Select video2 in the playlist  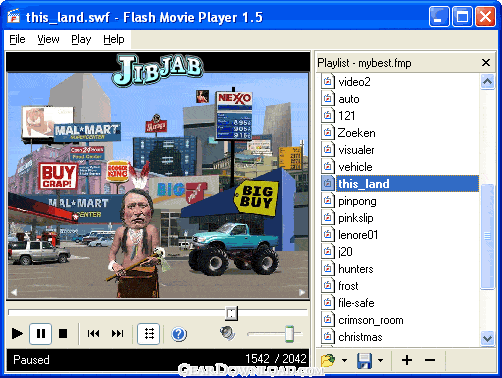click(399, 82)
